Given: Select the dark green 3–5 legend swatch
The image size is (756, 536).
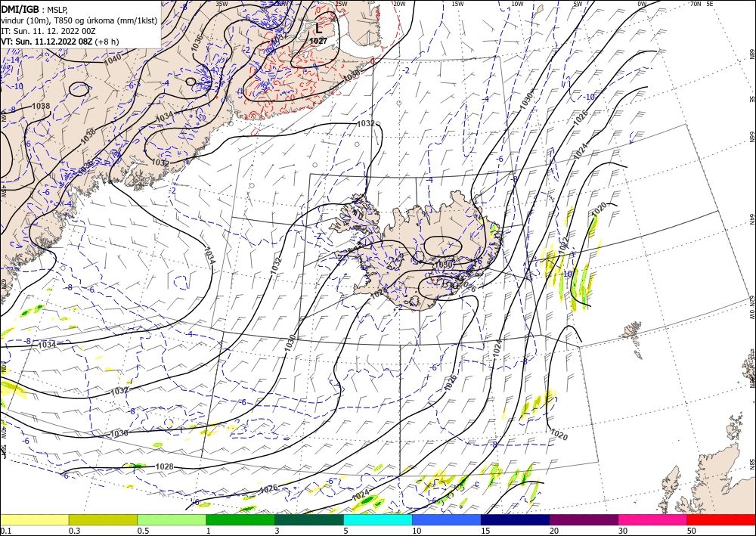Looking at the screenshot, I should click(x=309, y=519).
